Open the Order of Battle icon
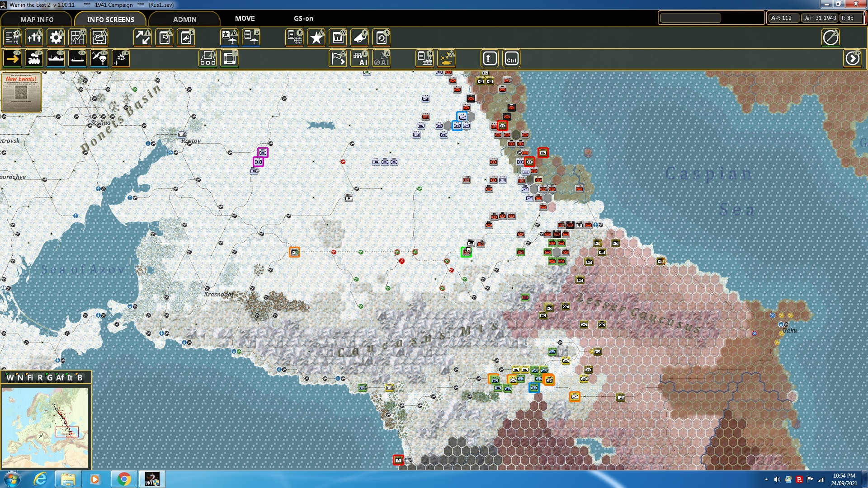This screenshot has height=488, width=868. tap(13, 38)
